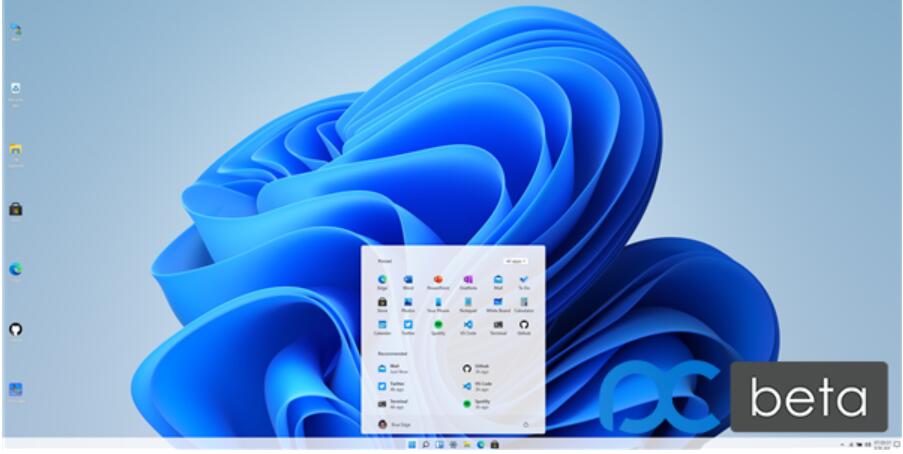Select the Recycle Bin desktop icon
The width and height of the screenshot is (903, 454).
click(16, 93)
